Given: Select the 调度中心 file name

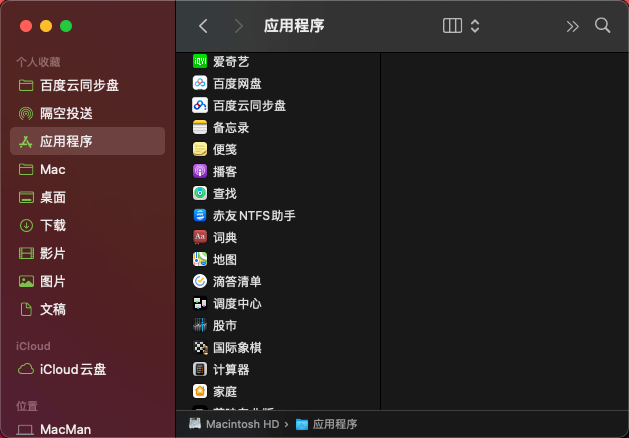Looking at the screenshot, I should point(237,304).
